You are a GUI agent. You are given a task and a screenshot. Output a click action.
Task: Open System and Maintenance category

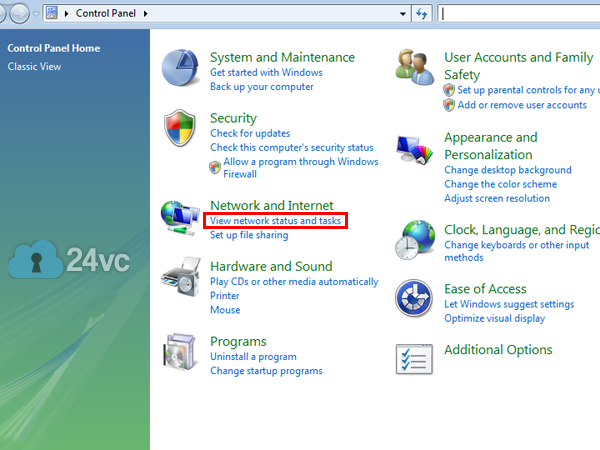[282, 57]
